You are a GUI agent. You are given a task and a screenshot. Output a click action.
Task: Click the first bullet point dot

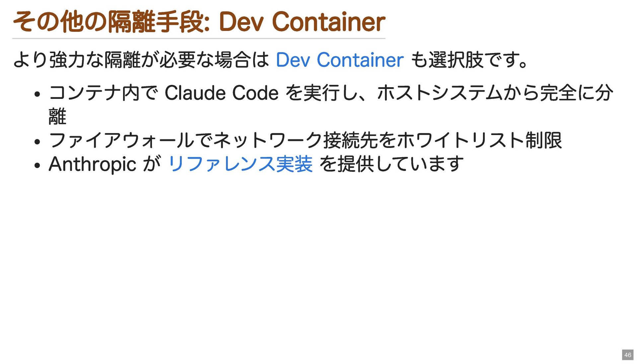coord(37,94)
